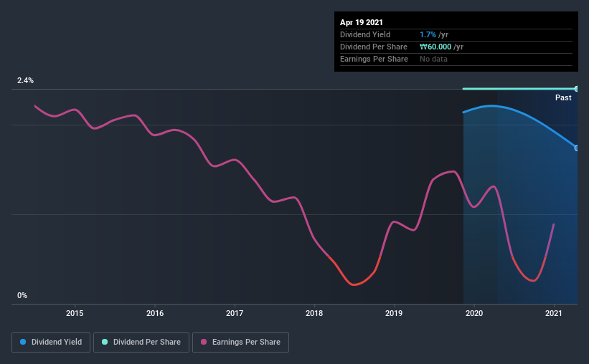589x364 pixels.
Task: Click the 2017 x-axis label
Action: click(235, 313)
